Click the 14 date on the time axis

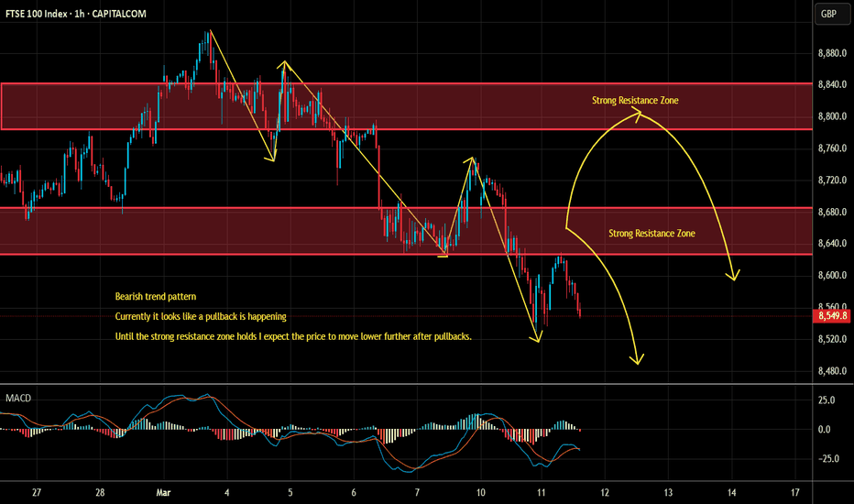pyautogui.click(x=731, y=493)
